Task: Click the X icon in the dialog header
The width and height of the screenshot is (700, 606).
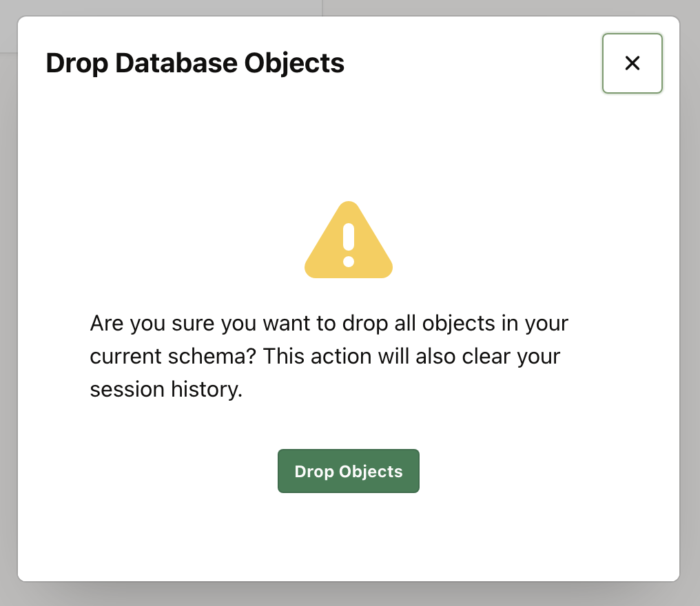Action: point(632,63)
